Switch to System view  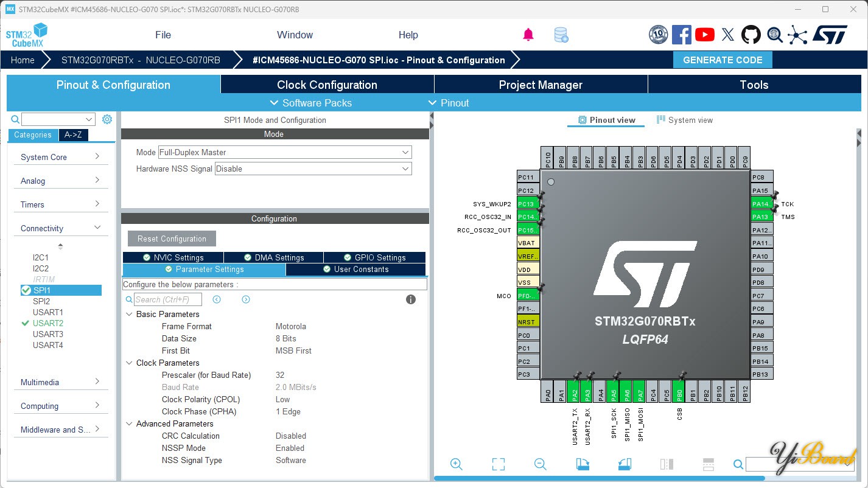(x=684, y=120)
